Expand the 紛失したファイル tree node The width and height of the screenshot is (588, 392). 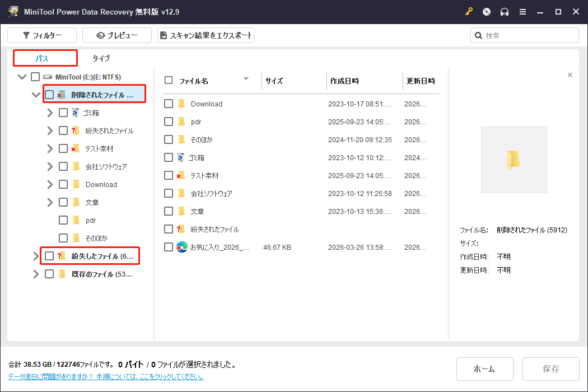point(36,256)
